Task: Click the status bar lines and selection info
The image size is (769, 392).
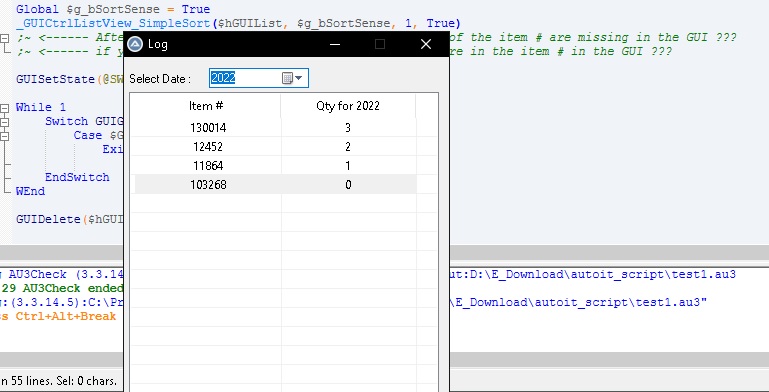Action: click(x=59, y=381)
